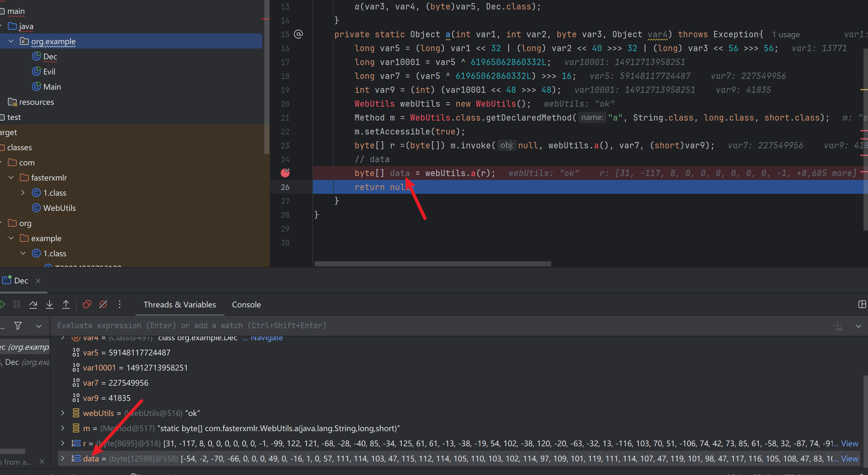868x475 pixels.
Task: Close the Dec debug session tab
Action: [38, 281]
